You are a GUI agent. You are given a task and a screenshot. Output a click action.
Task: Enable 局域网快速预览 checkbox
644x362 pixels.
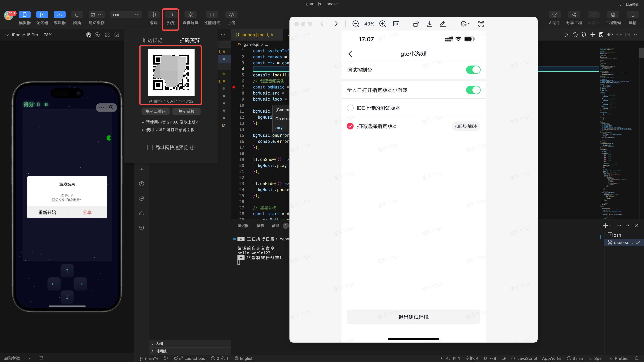[x=150, y=148]
